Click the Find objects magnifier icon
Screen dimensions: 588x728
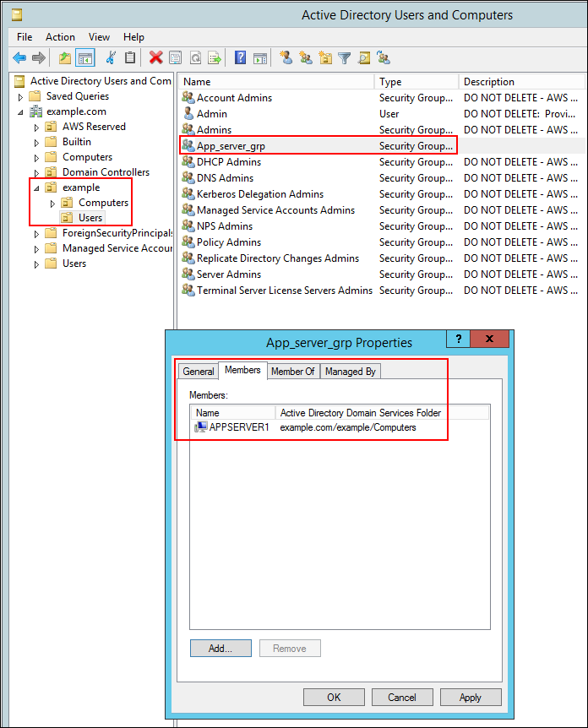(x=364, y=58)
